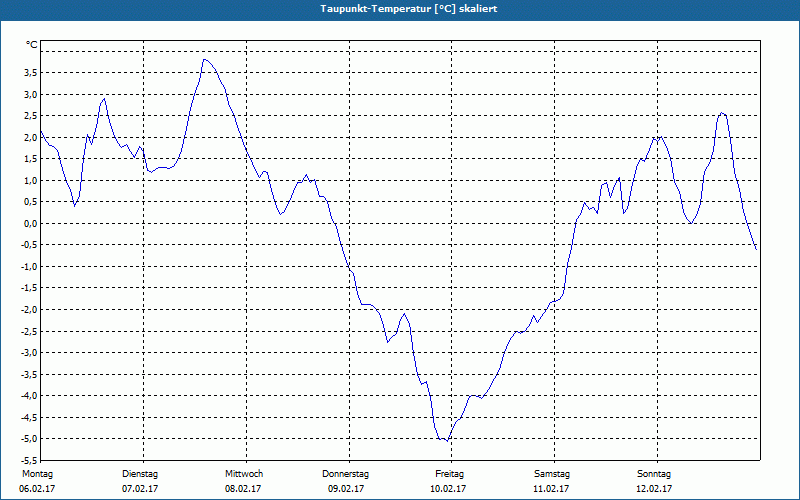Click the -4,0 y-axis label
Screen dimensions: 800x500
tap(29, 396)
